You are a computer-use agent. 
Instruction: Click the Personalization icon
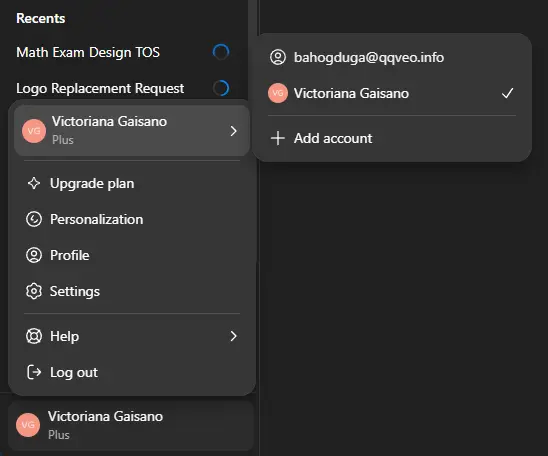click(x=34, y=219)
